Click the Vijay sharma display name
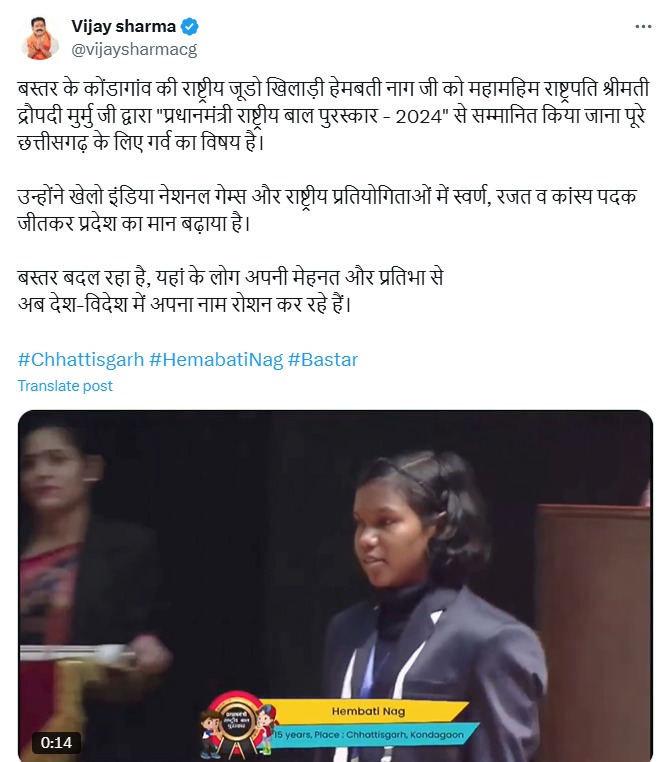 (x=123, y=26)
